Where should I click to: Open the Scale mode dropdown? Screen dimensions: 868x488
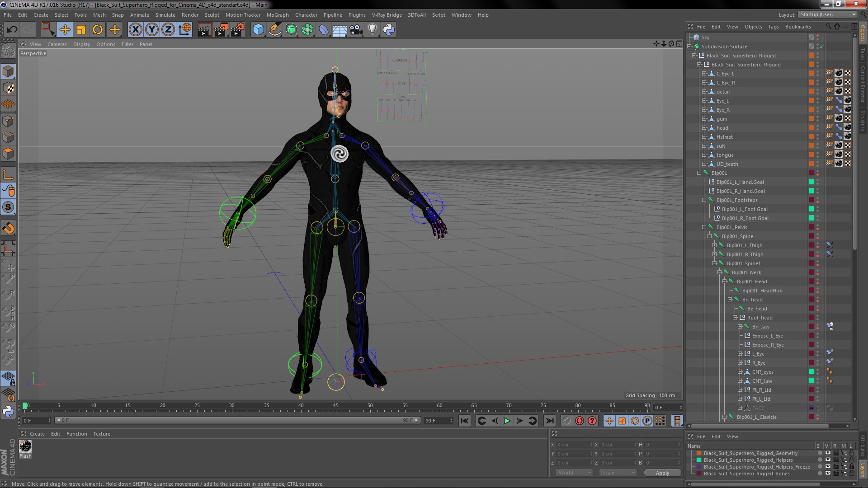click(617, 473)
